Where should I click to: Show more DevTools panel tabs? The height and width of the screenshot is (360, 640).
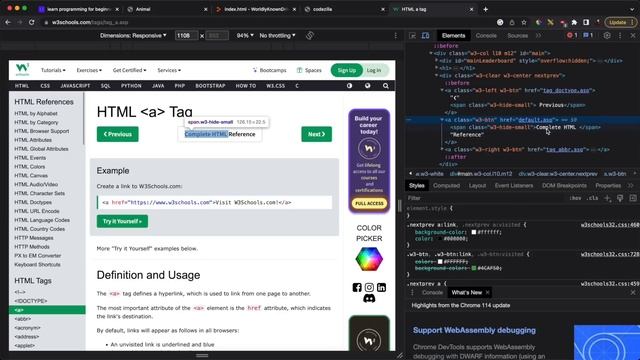(x=538, y=36)
